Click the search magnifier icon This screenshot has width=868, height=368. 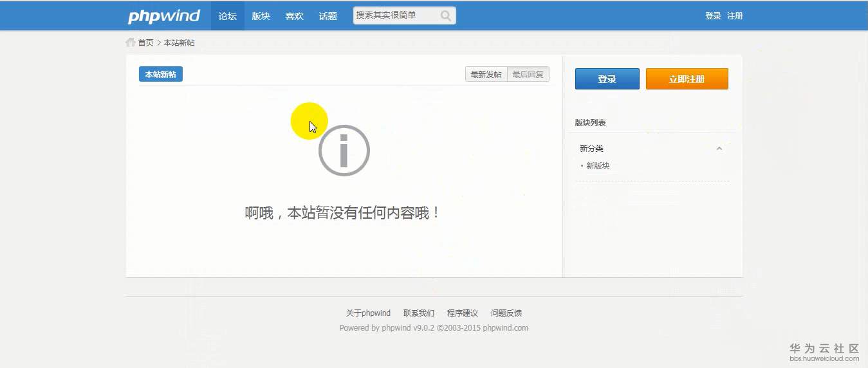pyautogui.click(x=446, y=15)
